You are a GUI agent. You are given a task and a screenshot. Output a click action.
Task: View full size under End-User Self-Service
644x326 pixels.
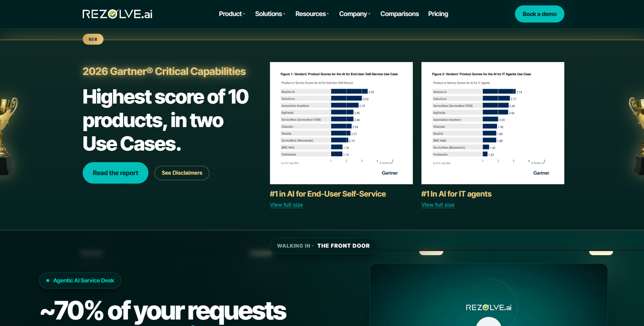[286, 205]
